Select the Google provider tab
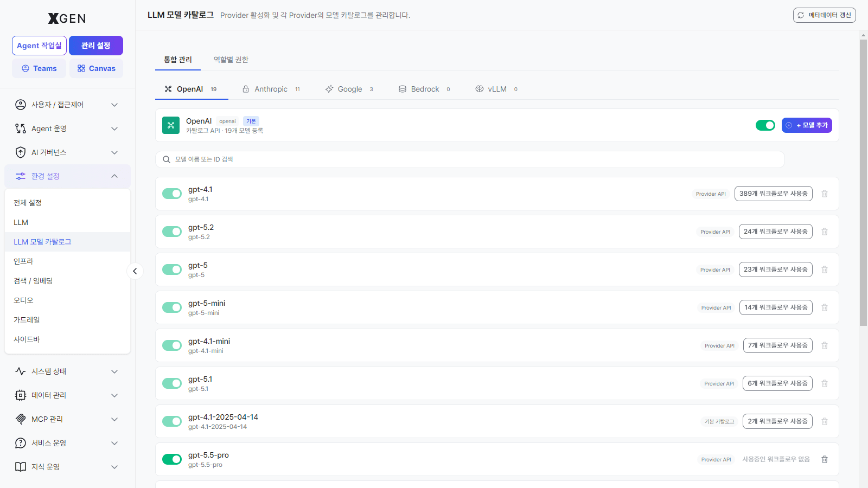 [x=349, y=89]
